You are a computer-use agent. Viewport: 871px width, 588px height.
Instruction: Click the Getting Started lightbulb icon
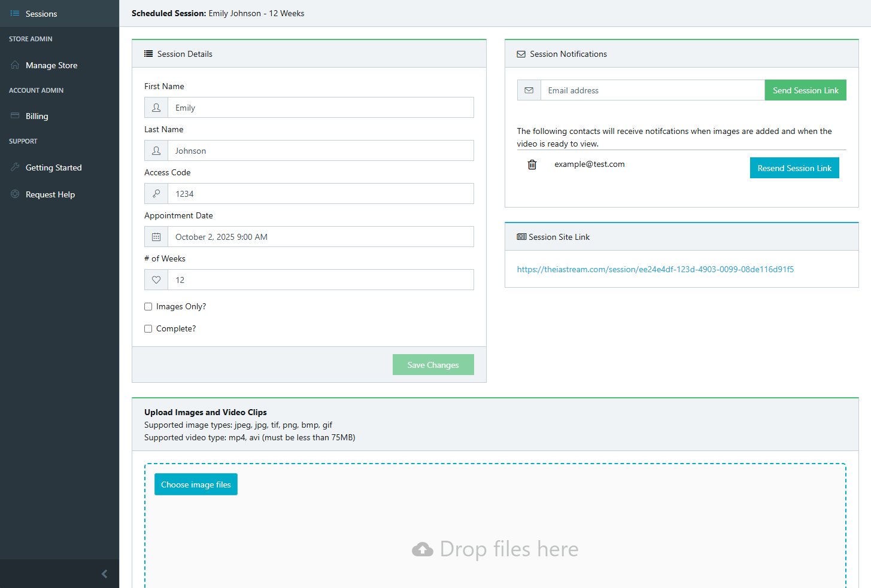14,167
